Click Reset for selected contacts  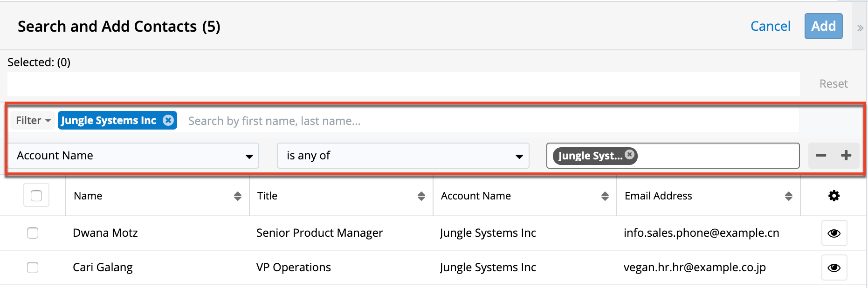pos(834,84)
